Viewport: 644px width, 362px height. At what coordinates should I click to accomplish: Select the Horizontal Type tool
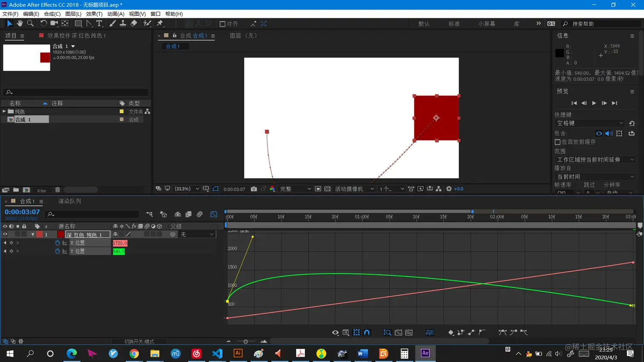click(x=99, y=23)
